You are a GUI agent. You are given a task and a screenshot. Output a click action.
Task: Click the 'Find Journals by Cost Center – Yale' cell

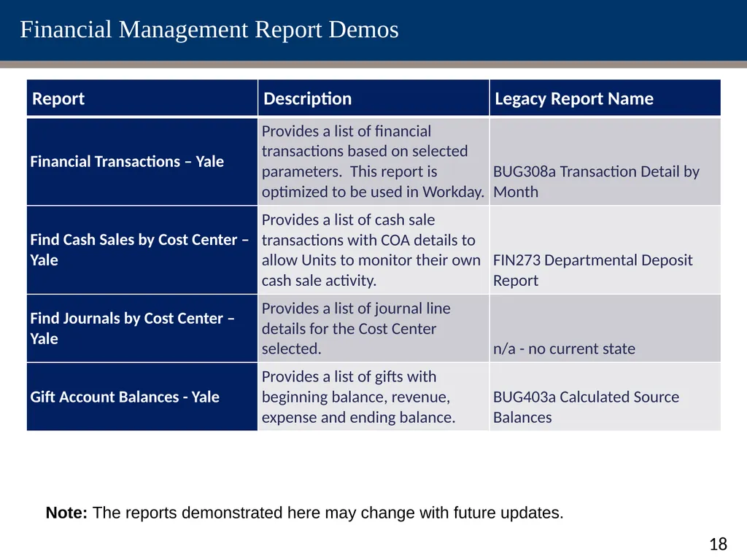142,329
